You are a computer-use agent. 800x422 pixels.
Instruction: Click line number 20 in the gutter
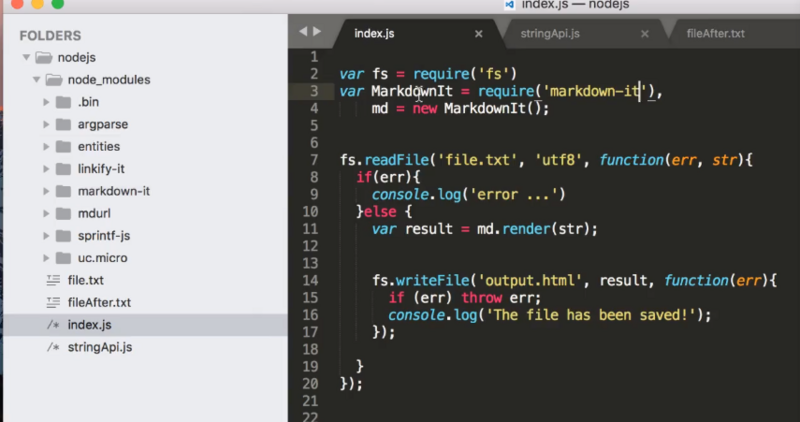point(310,383)
